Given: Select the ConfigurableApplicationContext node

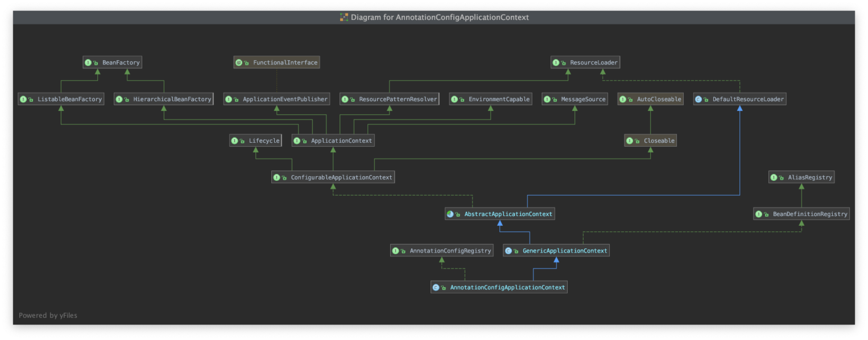Looking at the screenshot, I should (x=341, y=178).
